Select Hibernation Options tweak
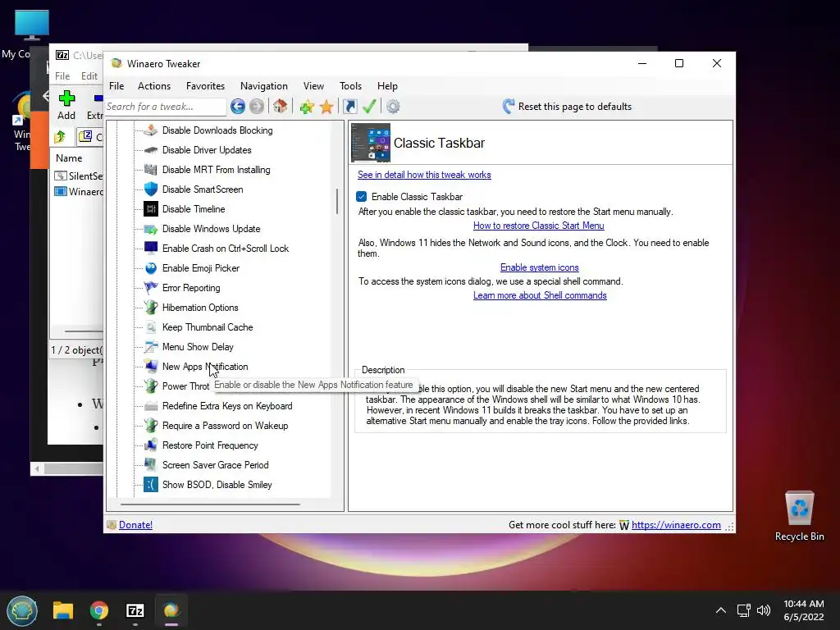The height and width of the screenshot is (630, 840). (200, 308)
